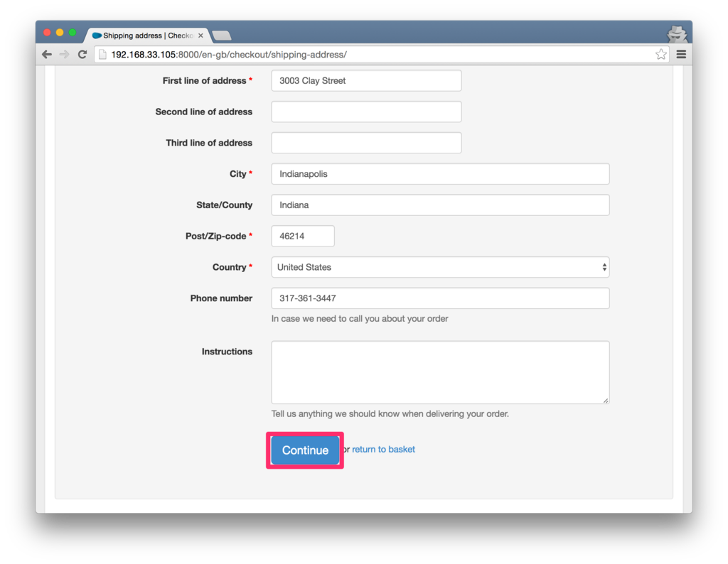Image resolution: width=728 pixels, height=564 pixels.
Task: Click the red close window button
Action: (x=47, y=33)
